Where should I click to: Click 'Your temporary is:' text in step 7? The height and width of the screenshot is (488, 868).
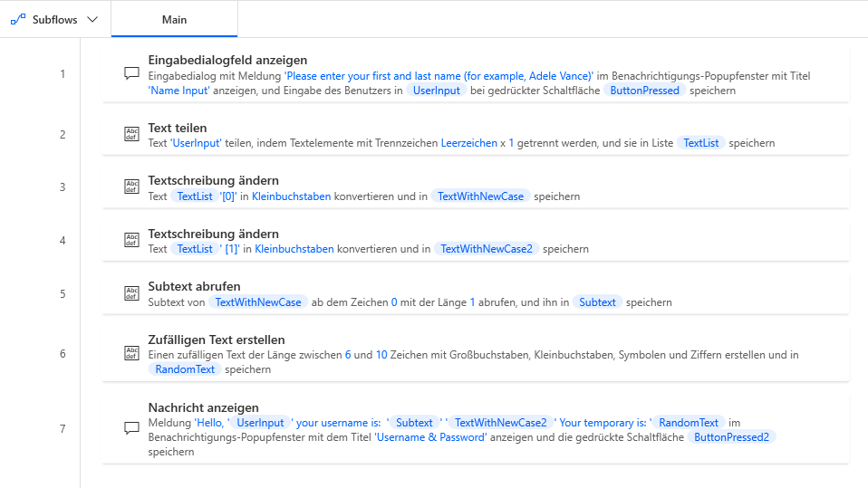(603, 422)
